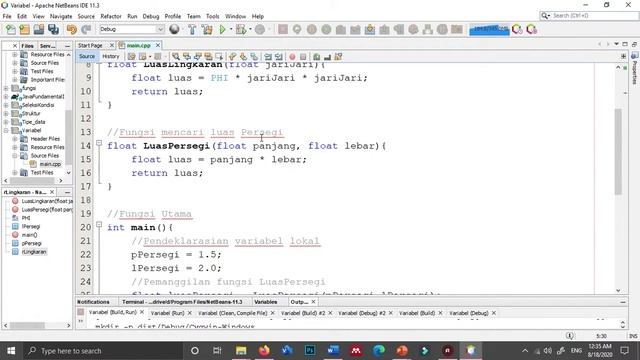Click the Shift Line Right editor icon
Screen dimensions: 640x360
click(279, 56)
